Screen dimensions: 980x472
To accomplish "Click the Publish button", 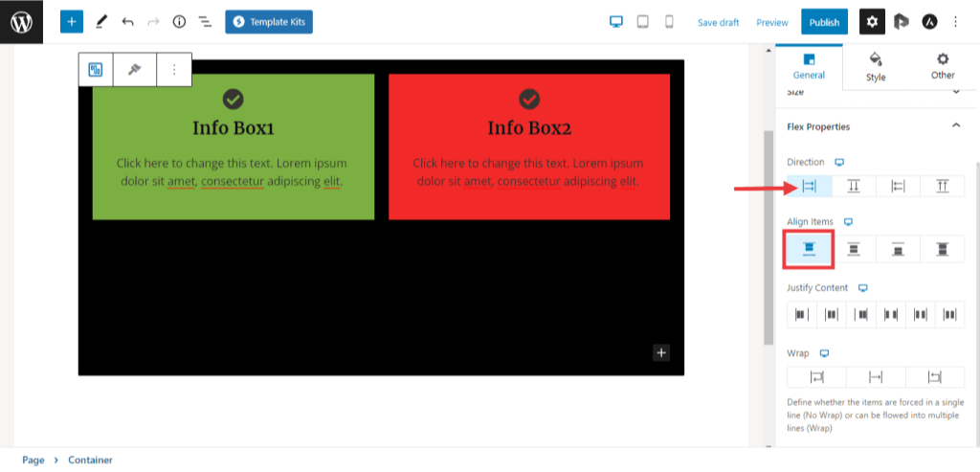I will (x=824, y=21).
